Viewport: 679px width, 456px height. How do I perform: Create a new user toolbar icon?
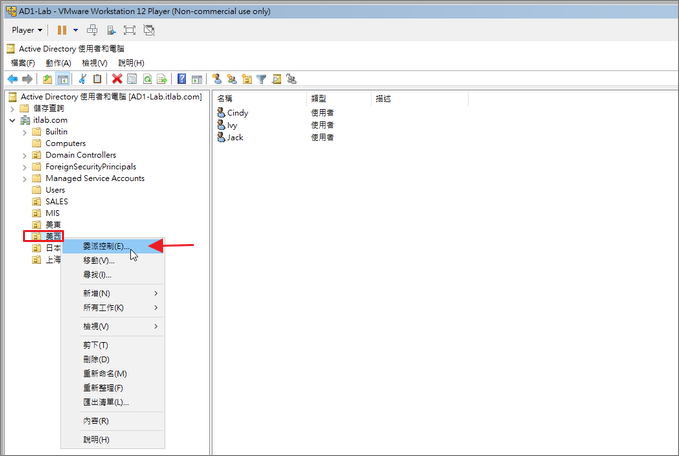pos(217,79)
